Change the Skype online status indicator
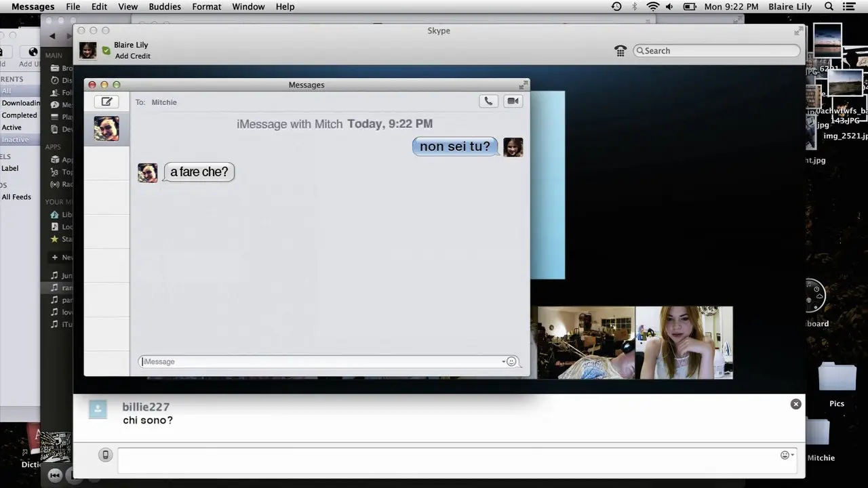 point(106,50)
